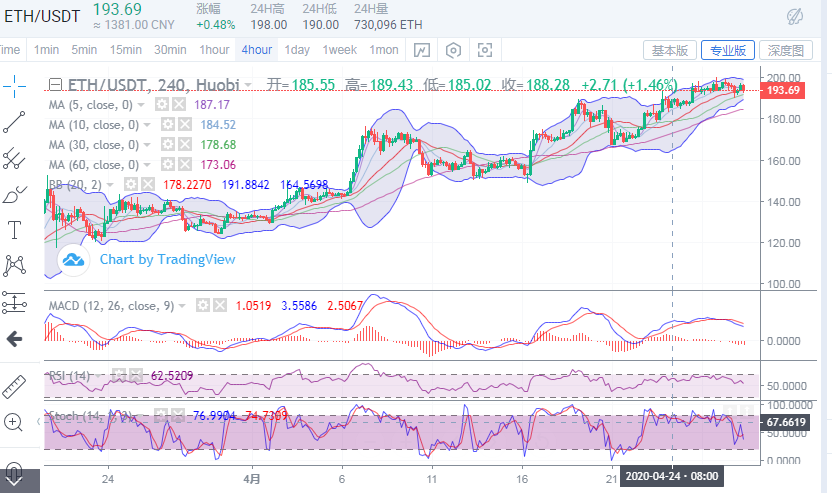Remove the MA (5, close, 0) indicator
This screenshot has width=832, height=493.
179,105
